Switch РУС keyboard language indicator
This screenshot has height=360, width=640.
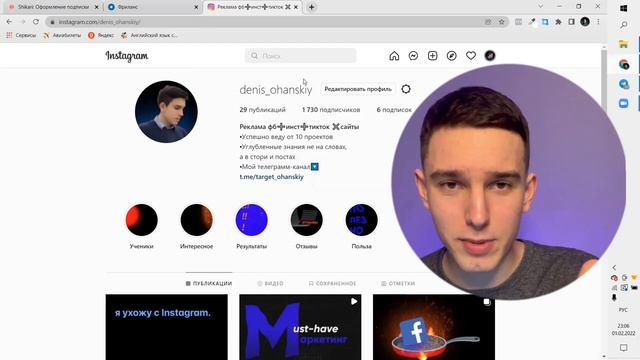tap(623, 310)
